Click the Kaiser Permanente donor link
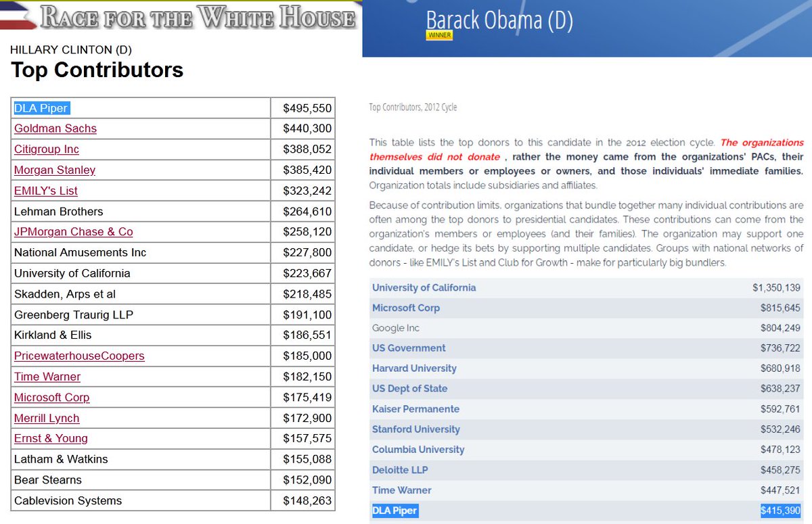The width and height of the screenshot is (812, 524). [x=415, y=409]
